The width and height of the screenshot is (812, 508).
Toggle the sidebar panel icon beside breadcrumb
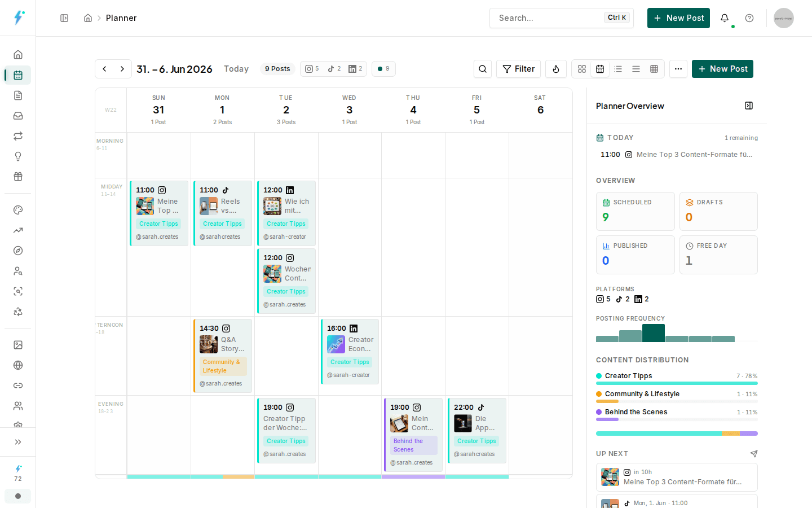point(64,18)
